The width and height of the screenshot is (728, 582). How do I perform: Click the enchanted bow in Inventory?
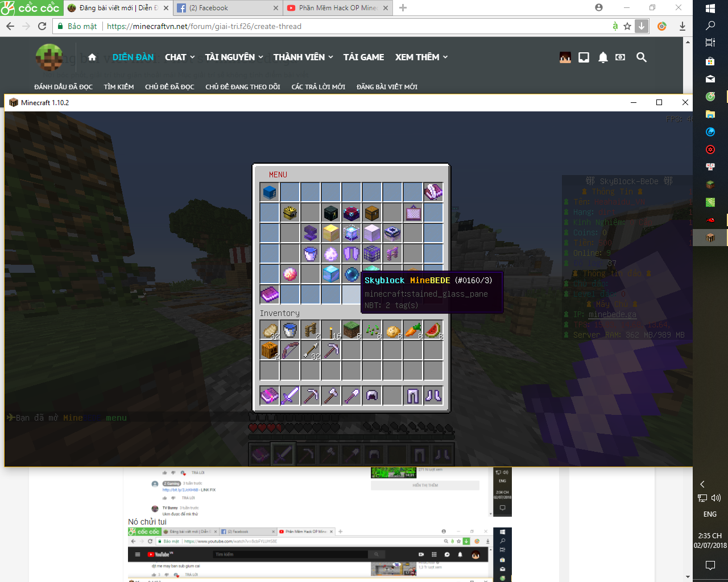(x=290, y=351)
